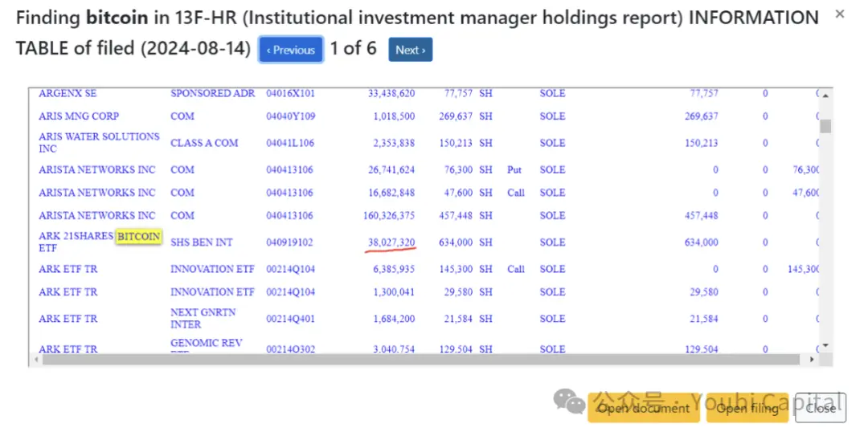Click SHS BEN INT class cell
This screenshot has width=868, height=436.
[x=202, y=242]
